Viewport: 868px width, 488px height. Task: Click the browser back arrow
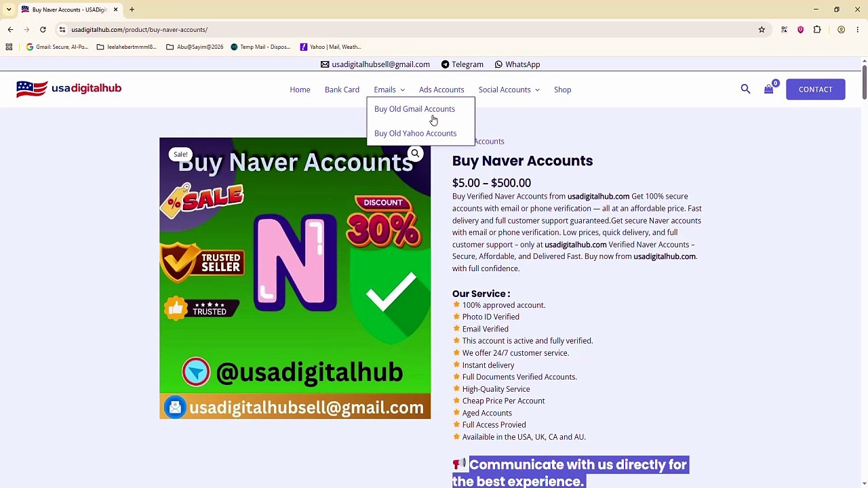point(10,30)
